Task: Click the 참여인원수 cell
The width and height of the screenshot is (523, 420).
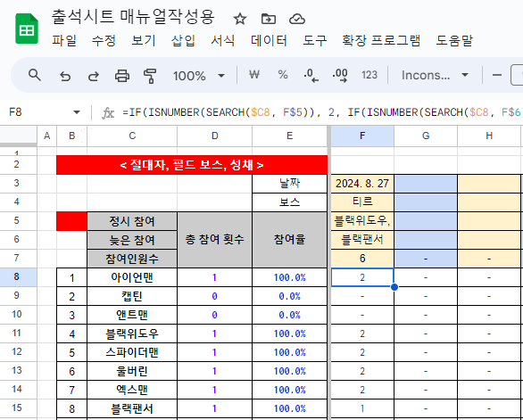Action: 132,259
